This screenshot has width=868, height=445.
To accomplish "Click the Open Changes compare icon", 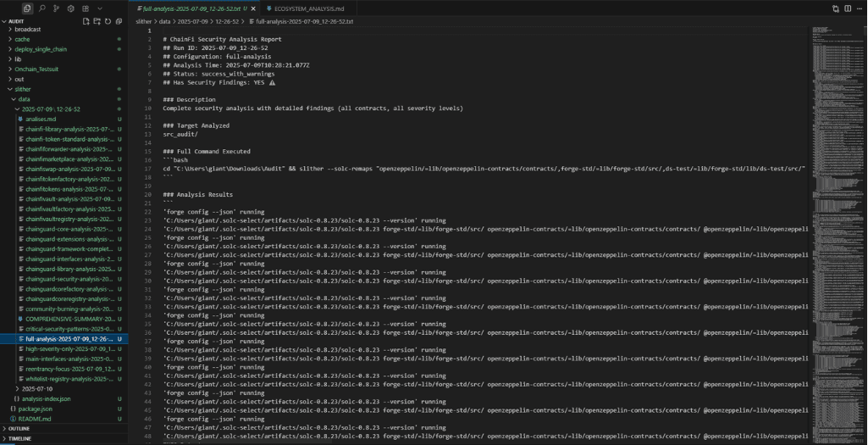I will (x=835, y=8).
